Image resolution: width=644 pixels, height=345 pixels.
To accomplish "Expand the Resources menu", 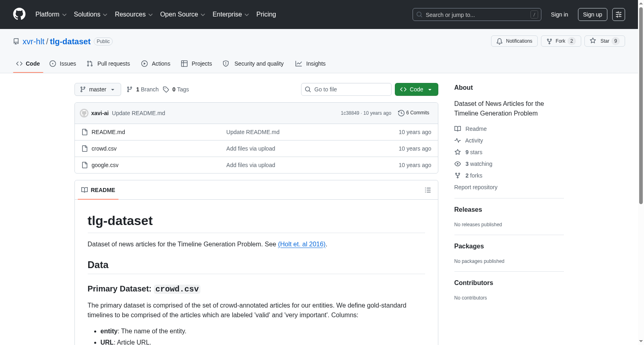I will click(134, 14).
